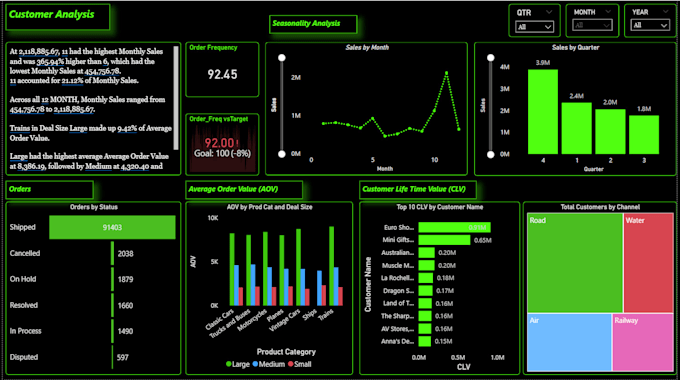This screenshot has width=680, height=380.
Task: Click the 92.00 KPI value
Action: coord(219,143)
